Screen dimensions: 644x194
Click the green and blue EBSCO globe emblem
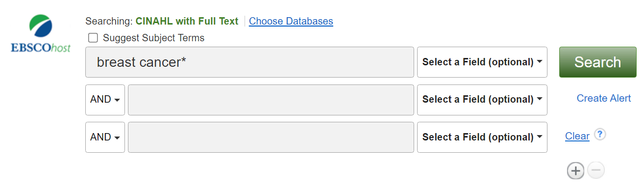(x=41, y=28)
